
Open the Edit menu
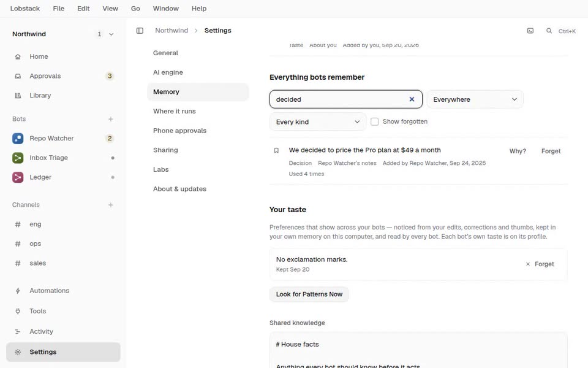pos(83,8)
